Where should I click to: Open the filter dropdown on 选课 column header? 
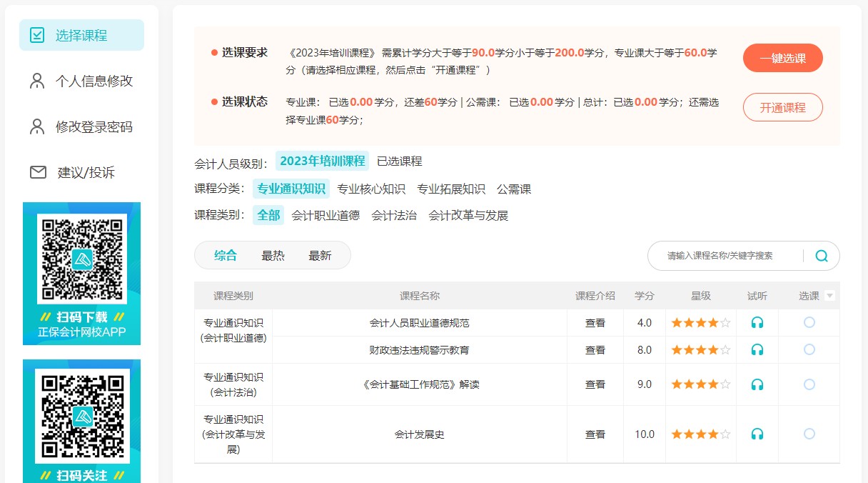pyautogui.click(x=829, y=295)
